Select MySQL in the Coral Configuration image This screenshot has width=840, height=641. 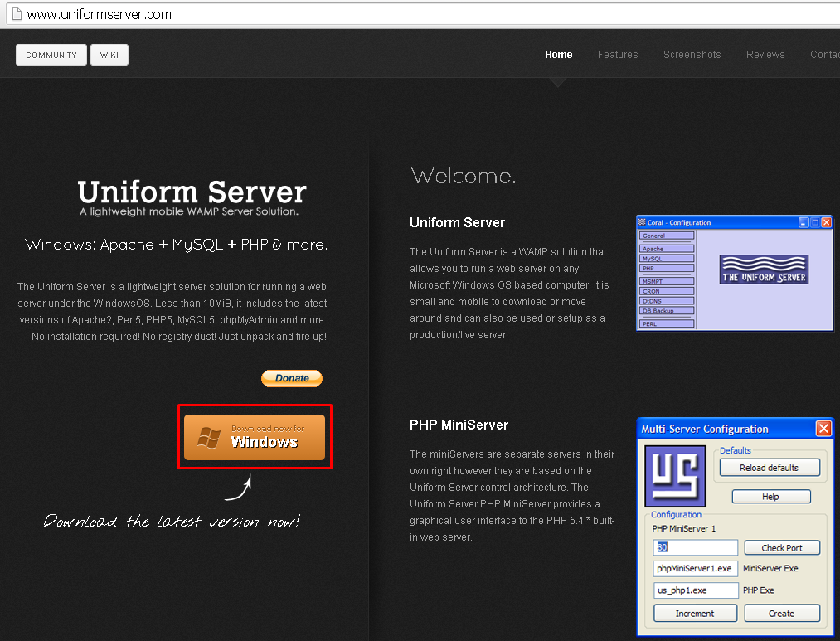coord(667,259)
